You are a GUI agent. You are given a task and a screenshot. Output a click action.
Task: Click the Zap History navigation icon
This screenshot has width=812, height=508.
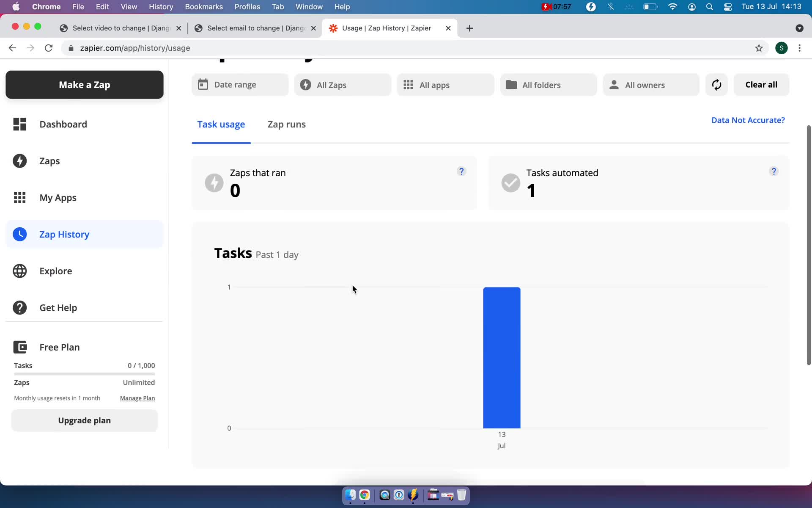(19, 234)
